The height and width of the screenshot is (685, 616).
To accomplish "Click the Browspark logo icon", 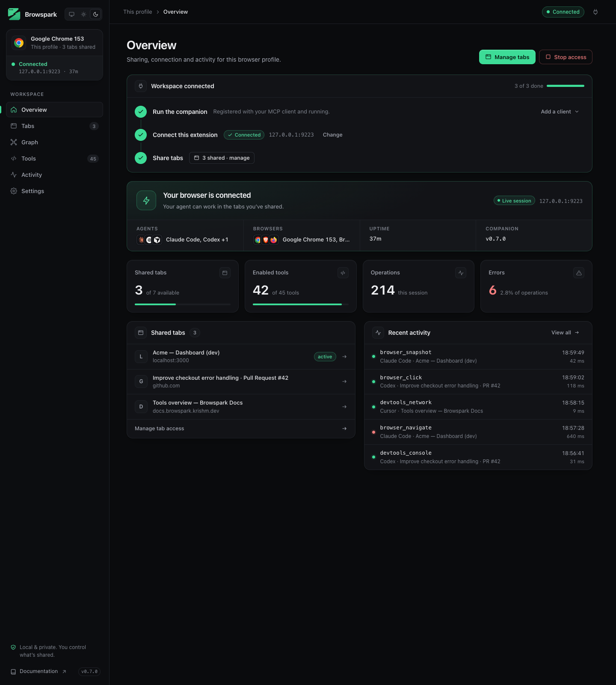I will (x=14, y=14).
